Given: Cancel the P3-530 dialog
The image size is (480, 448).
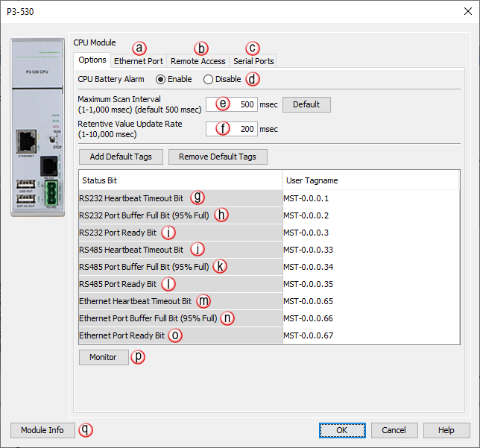Looking at the screenshot, I should pyautogui.click(x=394, y=430).
